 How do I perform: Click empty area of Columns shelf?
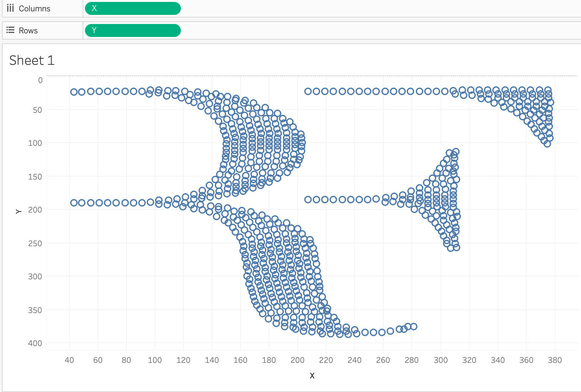pyautogui.click(x=357, y=9)
